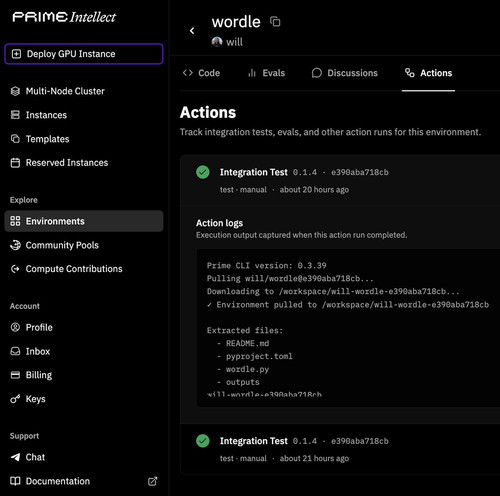Click the Profile user icon

click(15, 327)
